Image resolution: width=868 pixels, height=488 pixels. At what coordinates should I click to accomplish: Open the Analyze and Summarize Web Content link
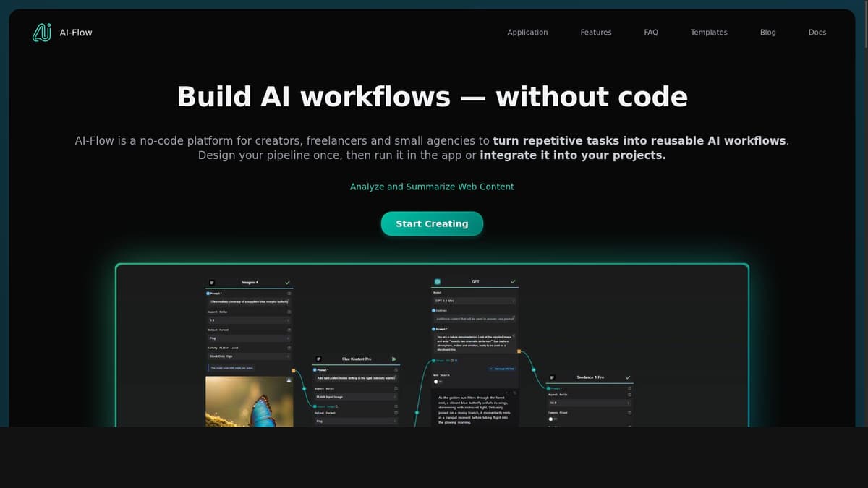pyautogui.click(x=432, y=187)
